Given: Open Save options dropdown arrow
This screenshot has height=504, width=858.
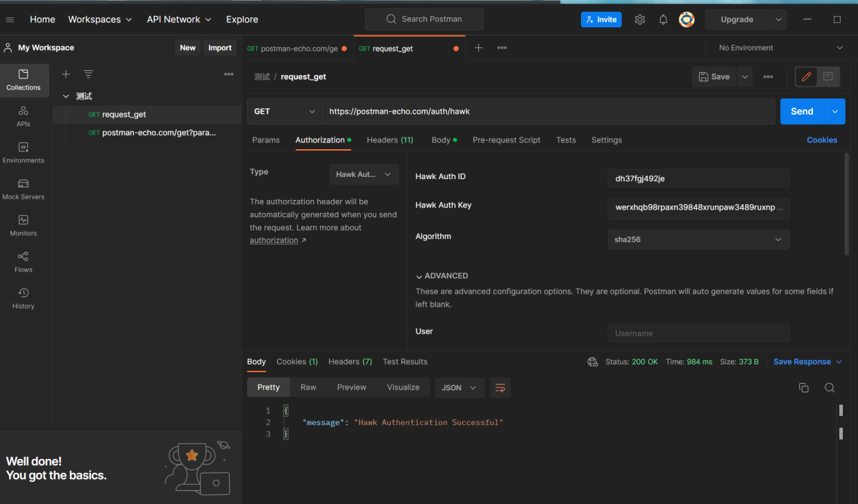Looking at the screenshot, I should point(745,76).
